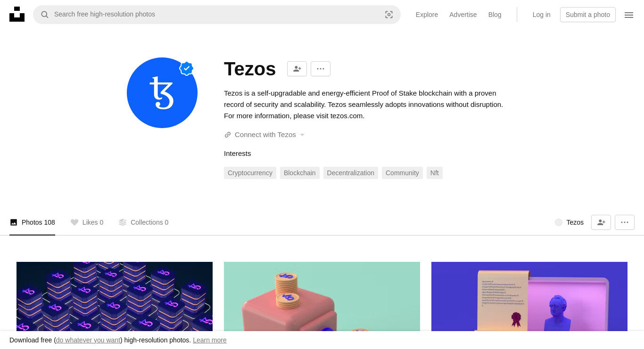Viewport: 644px width, 349px height.
Task: Click the Unsplash logo home icon
Action: tap(17, 14)
